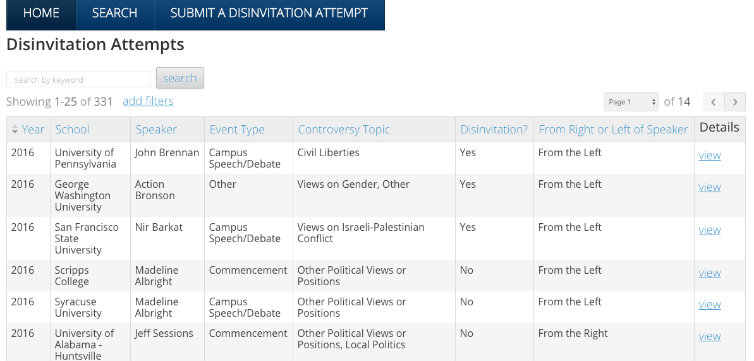This screenshot has width=754, height=361.
Task: Click the add filters link
Action: point(148,101)
